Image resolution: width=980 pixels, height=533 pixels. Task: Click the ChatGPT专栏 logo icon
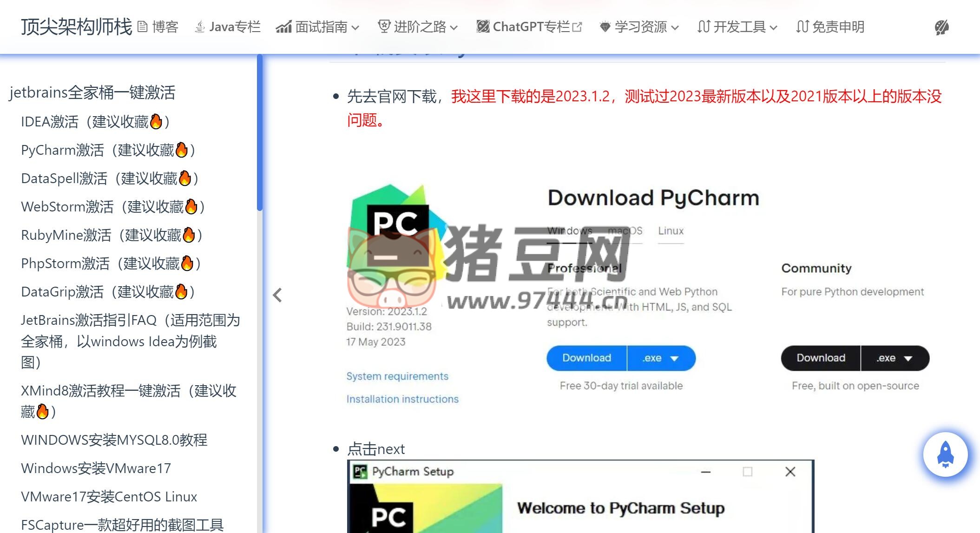pos(483,27)
